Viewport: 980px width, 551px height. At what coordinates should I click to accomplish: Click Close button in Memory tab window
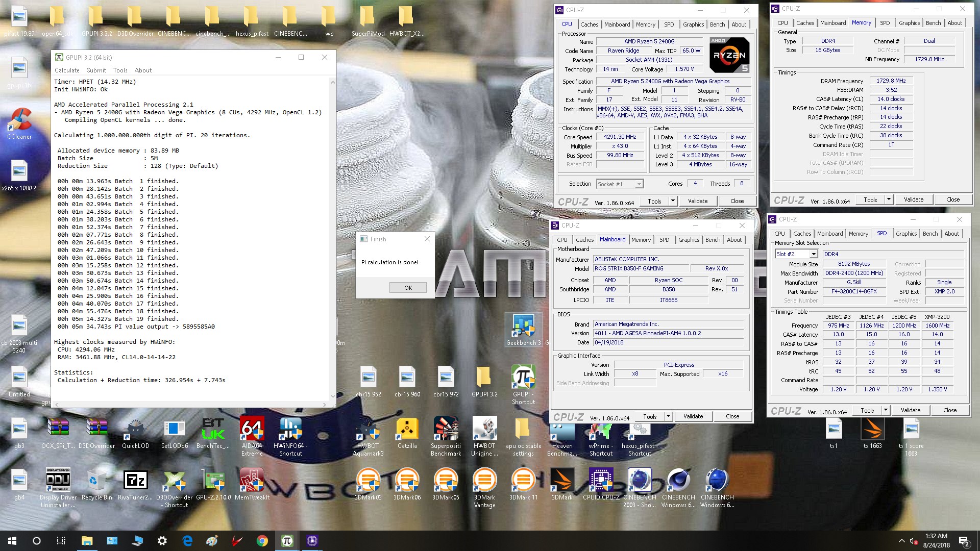click(x=953, y=199)
